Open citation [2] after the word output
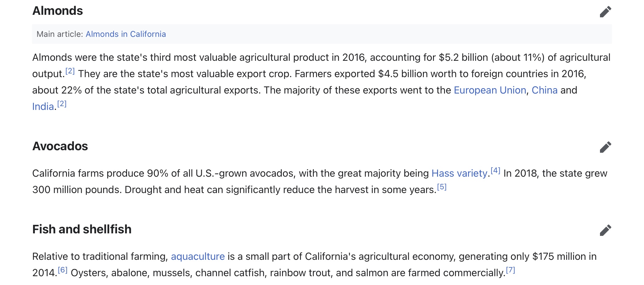The height and width of the screenshot is (285, 644). click(x=70, y=71)
